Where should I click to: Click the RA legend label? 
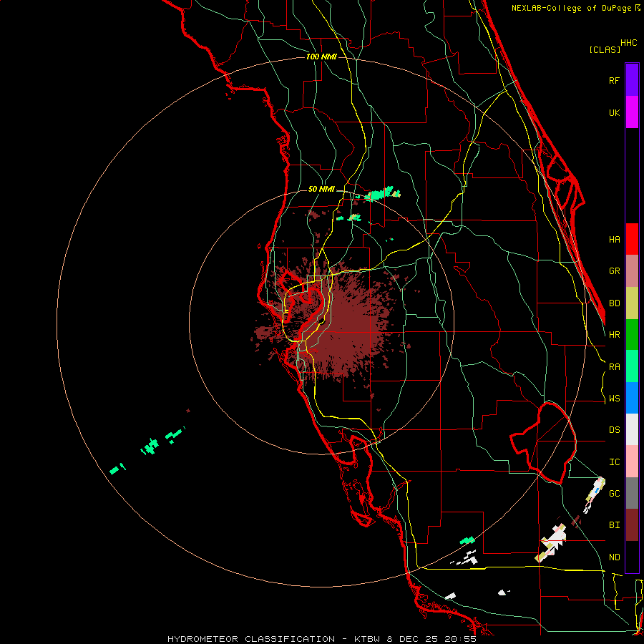pyautogui.click(x=614, y=367)
